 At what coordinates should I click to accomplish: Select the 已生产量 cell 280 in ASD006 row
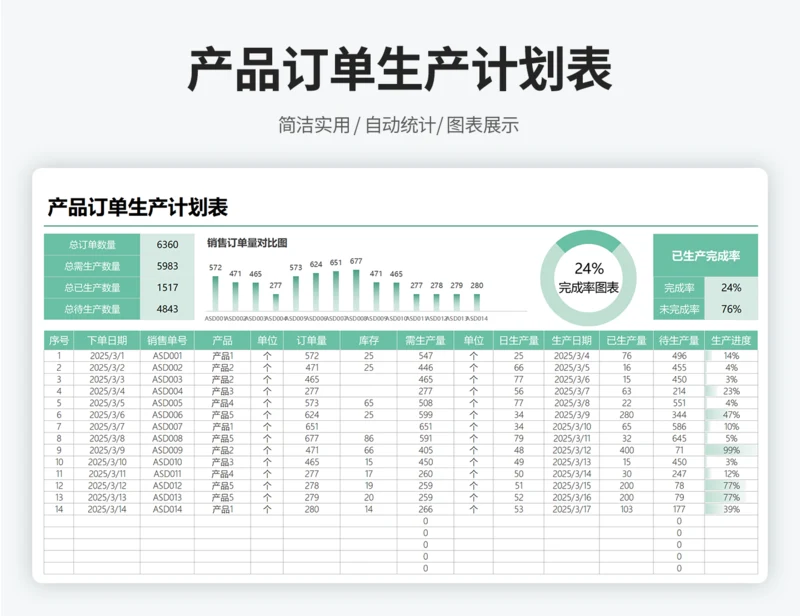(x=627, y=415)
